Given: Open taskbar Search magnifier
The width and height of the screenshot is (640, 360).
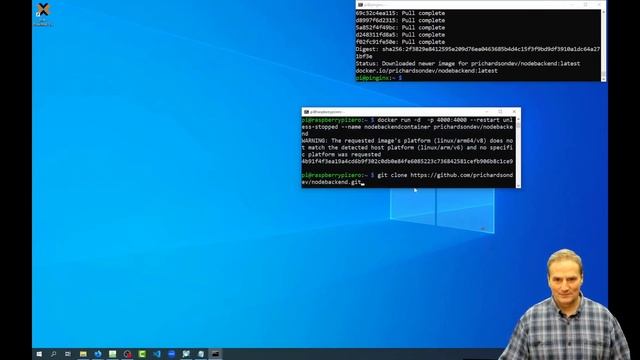Looking at the screenshot, I should pos(53,354).
